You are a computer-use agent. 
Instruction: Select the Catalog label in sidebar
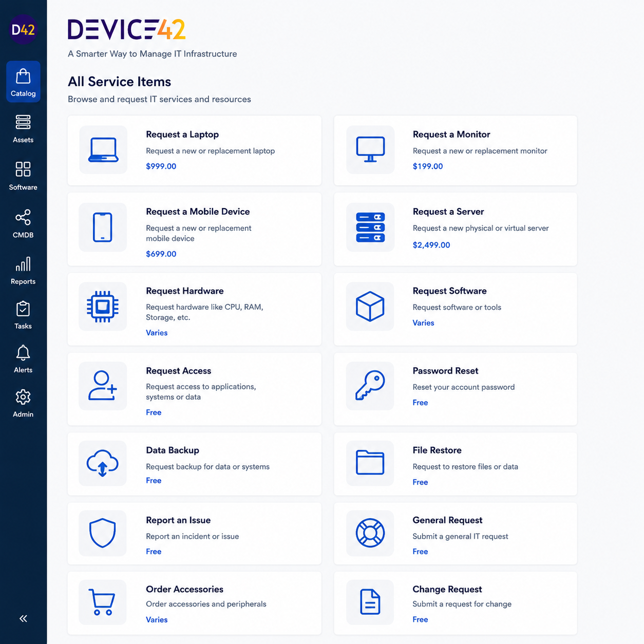point(23,93)
